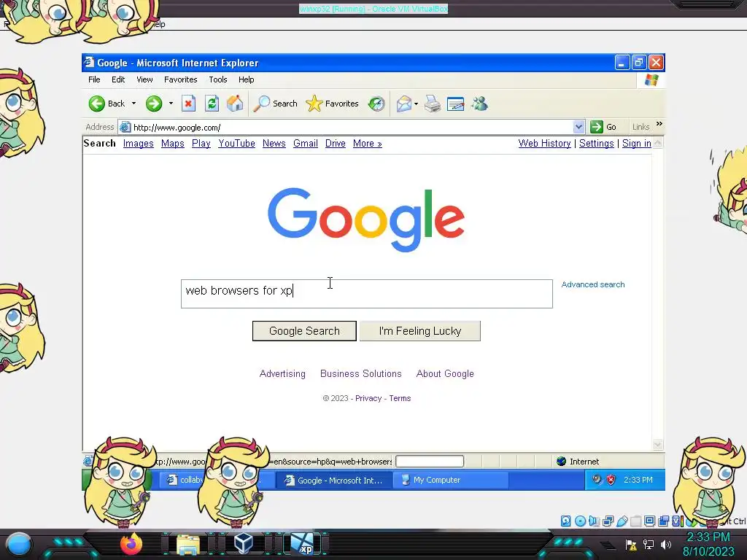
Task: Click the Maps link
Action: (172, 144)
